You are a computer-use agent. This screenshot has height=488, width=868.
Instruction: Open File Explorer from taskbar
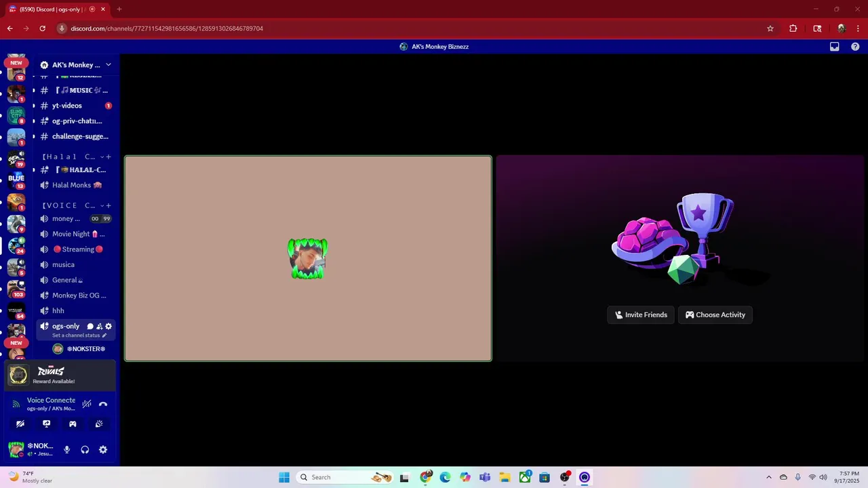click(x=505, y=477)
